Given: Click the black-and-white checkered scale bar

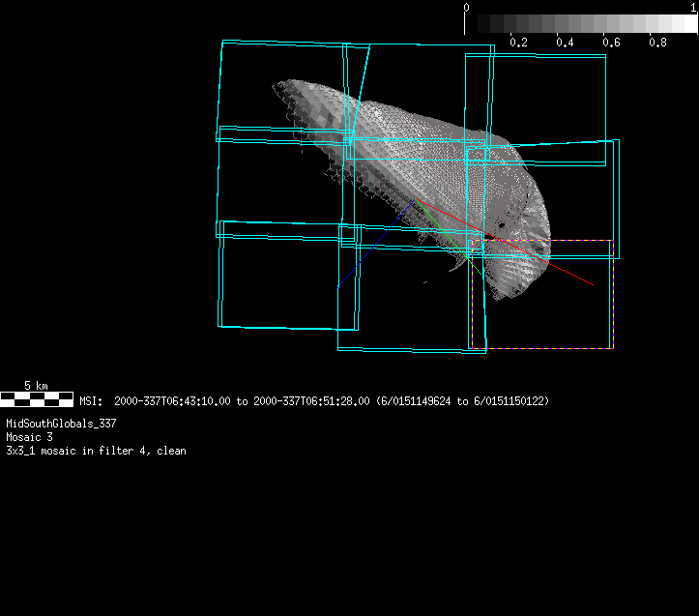Looking at the screenshot, I should 36,397.
